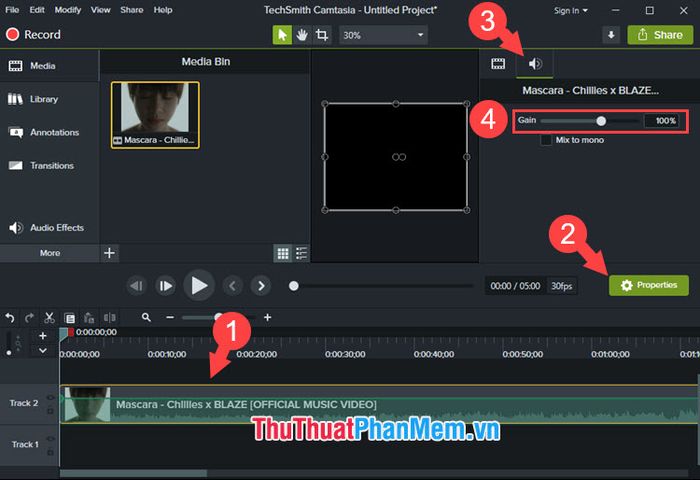Toggle Track 1 visibility eye
Image resolution: width=700 pixels, height=480 pixels.
pyautogui.click(x=50, y=439)
